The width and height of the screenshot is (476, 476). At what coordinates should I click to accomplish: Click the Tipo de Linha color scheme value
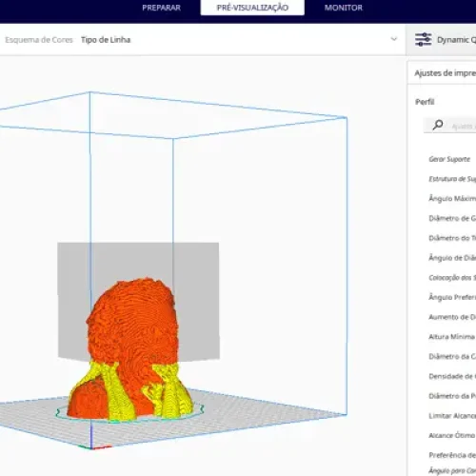[106, 40]
